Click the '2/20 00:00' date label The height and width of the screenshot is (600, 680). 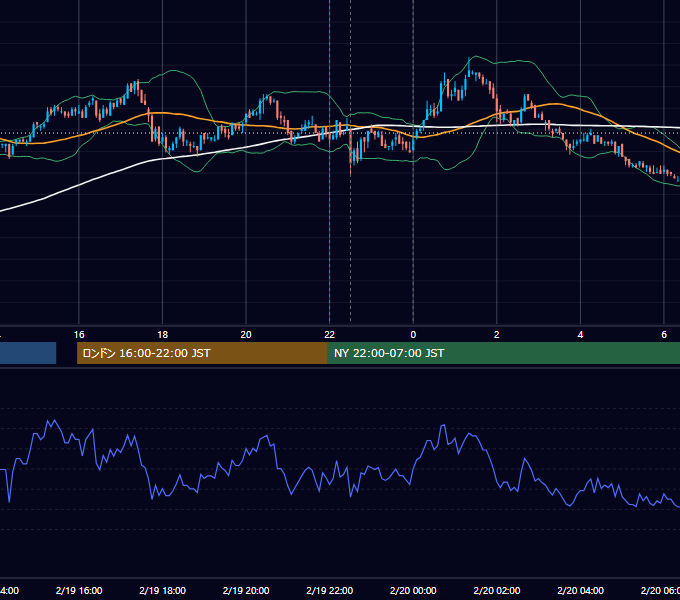[x=413, y=590]
